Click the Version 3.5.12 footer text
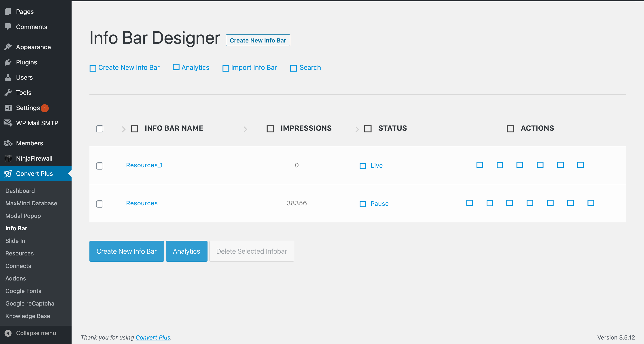Image resolution: width=644 pixels, height=344 pixels. [616, 338]
